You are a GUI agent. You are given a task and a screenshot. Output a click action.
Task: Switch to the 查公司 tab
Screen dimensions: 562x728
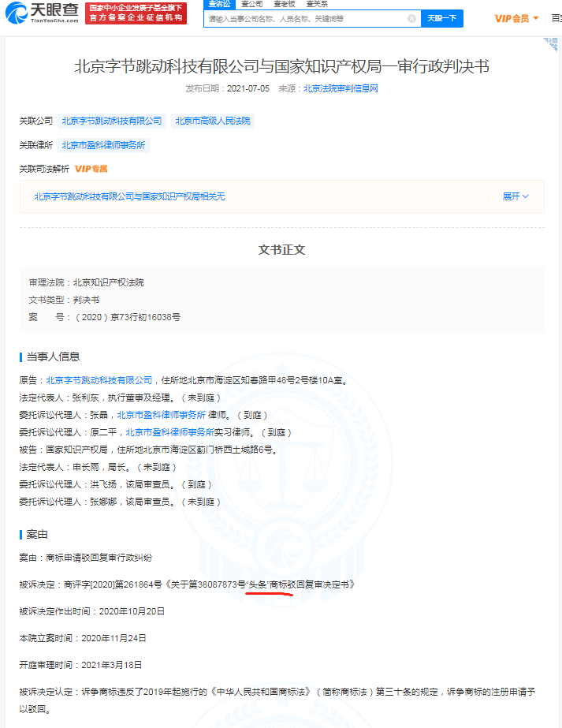click(252, 4)
